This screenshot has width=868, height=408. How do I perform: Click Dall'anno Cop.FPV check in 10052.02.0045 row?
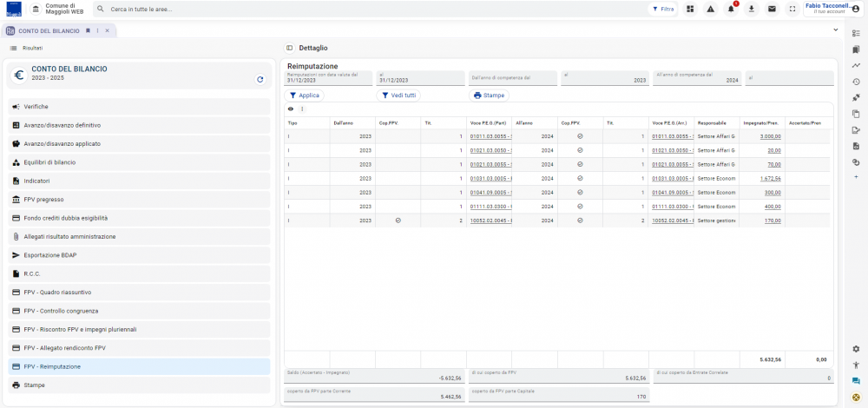(398, 220)
